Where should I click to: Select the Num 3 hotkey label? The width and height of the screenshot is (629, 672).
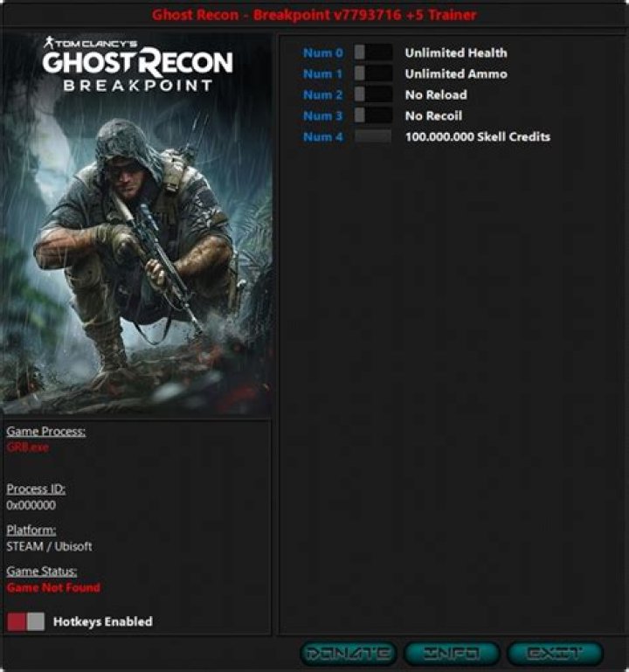click(x=323, y=115)
